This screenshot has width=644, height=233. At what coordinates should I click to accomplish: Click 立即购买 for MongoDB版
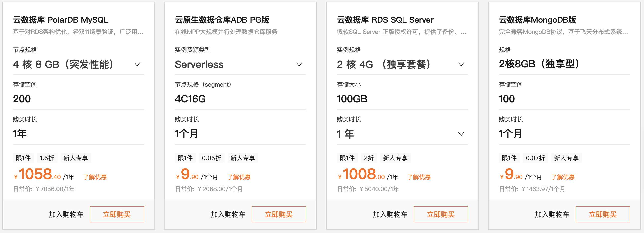(603, 214)
